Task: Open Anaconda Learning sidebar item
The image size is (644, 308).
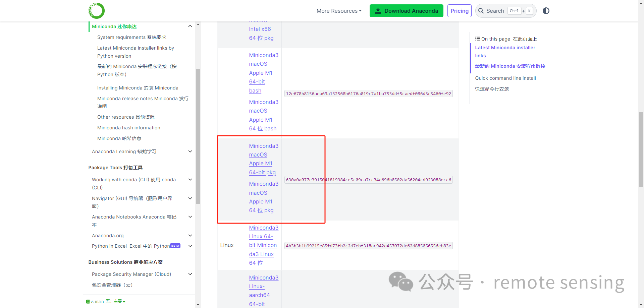Action: pos(124,151)
